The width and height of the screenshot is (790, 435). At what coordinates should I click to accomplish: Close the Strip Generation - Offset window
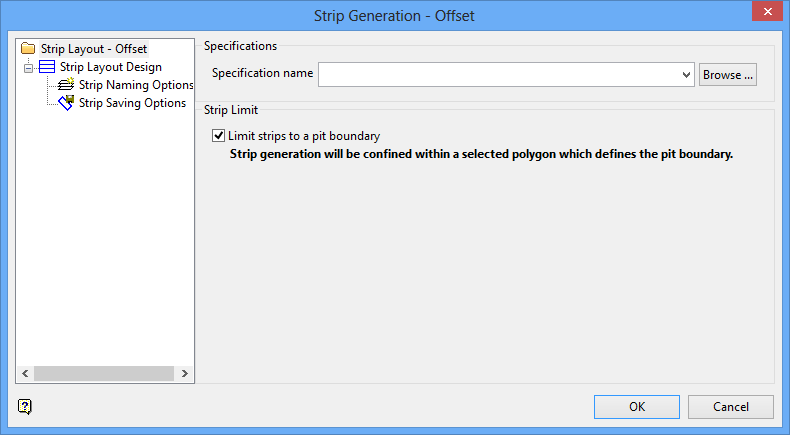click(766, 12)
